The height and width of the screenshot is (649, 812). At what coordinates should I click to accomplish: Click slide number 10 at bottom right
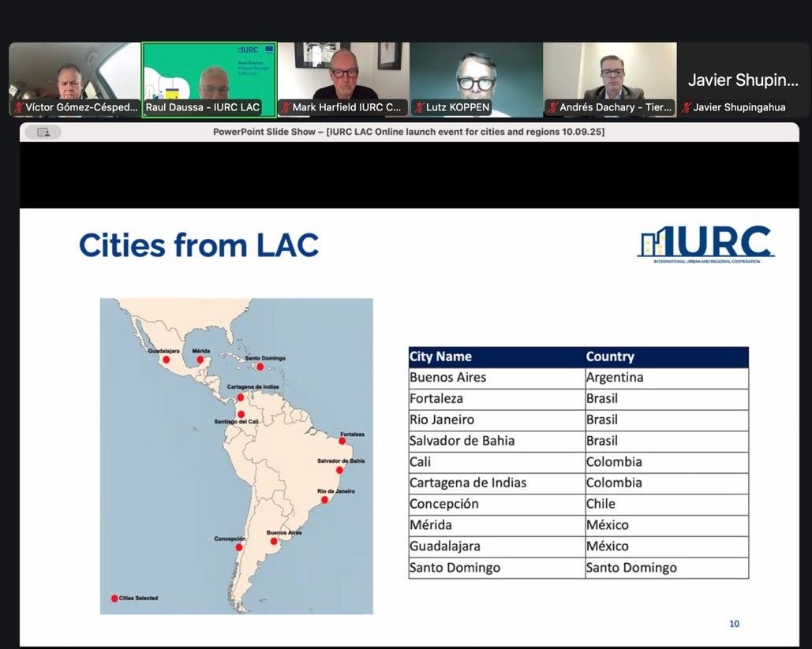[x=734, y=624]
